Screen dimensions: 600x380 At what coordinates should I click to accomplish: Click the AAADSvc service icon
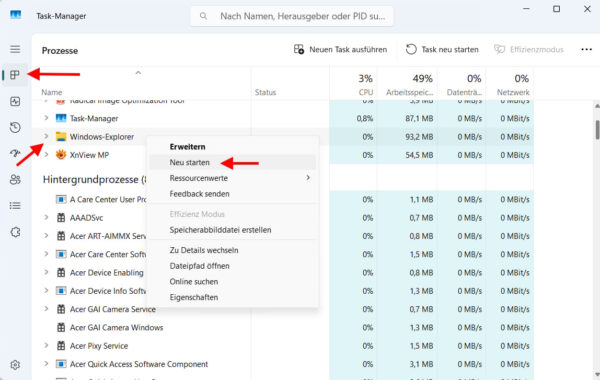[61, 218]
